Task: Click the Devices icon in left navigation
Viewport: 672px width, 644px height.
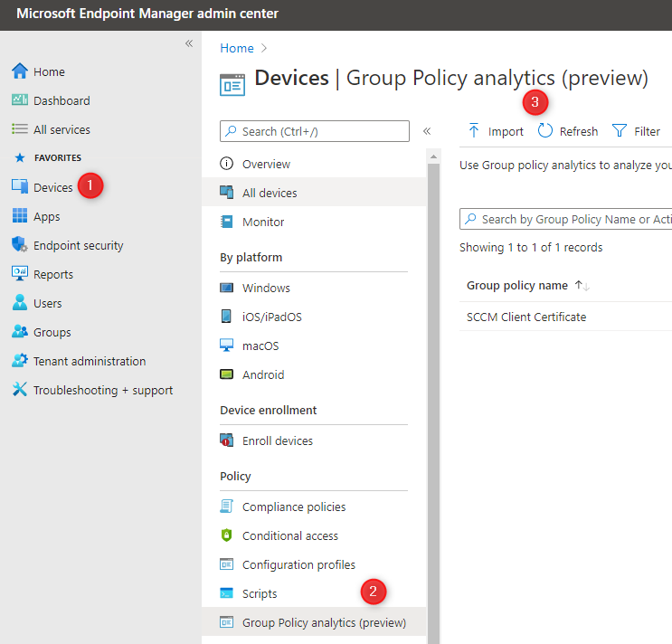Action: 20,187
